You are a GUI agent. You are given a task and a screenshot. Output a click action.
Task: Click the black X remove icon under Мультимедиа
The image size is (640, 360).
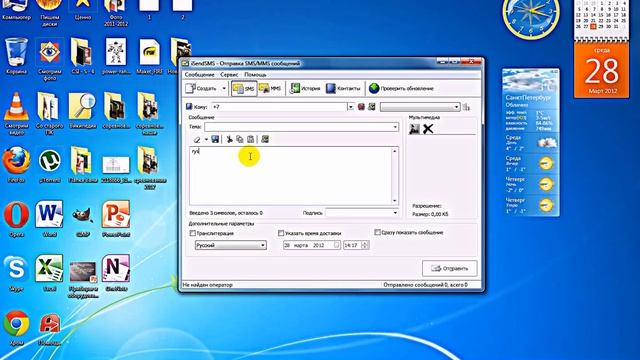coord(428,129)
